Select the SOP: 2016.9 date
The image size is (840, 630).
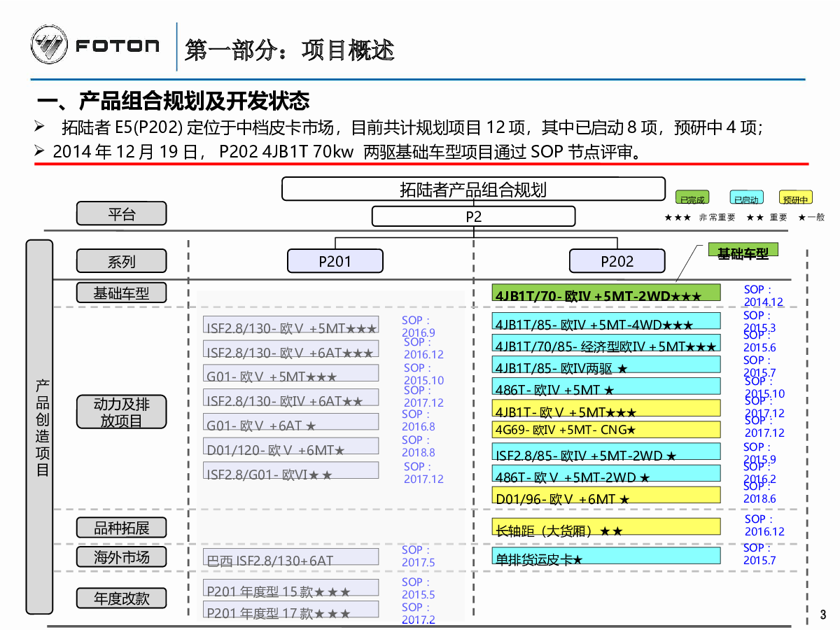(x=419, y=326)
